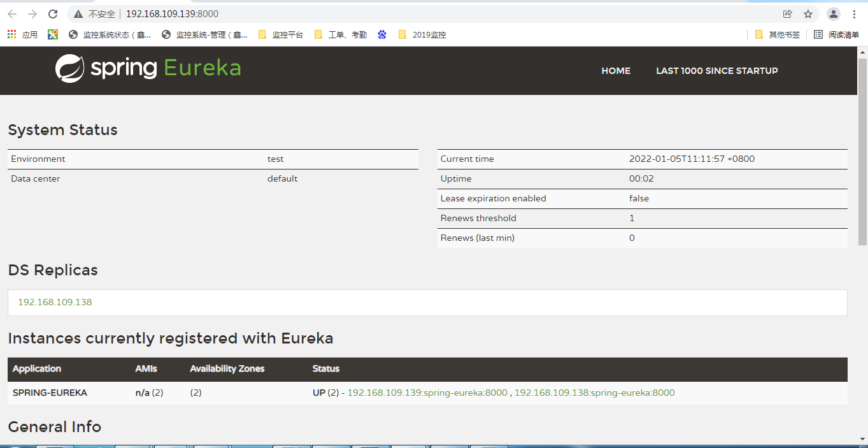This screenshot has height=448, width=868.
Task: Open instance 192.168.109.138:spring-eureka:8000 link
Action: coord(595,393)
